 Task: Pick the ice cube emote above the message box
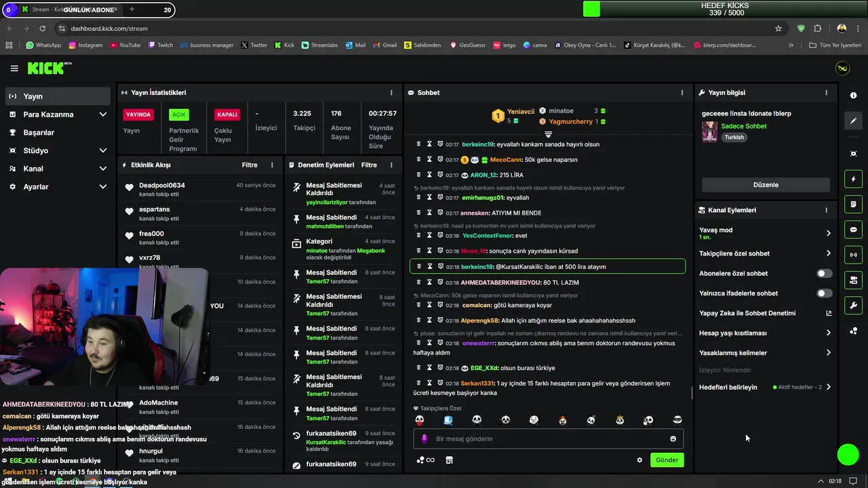click(448, 420)
